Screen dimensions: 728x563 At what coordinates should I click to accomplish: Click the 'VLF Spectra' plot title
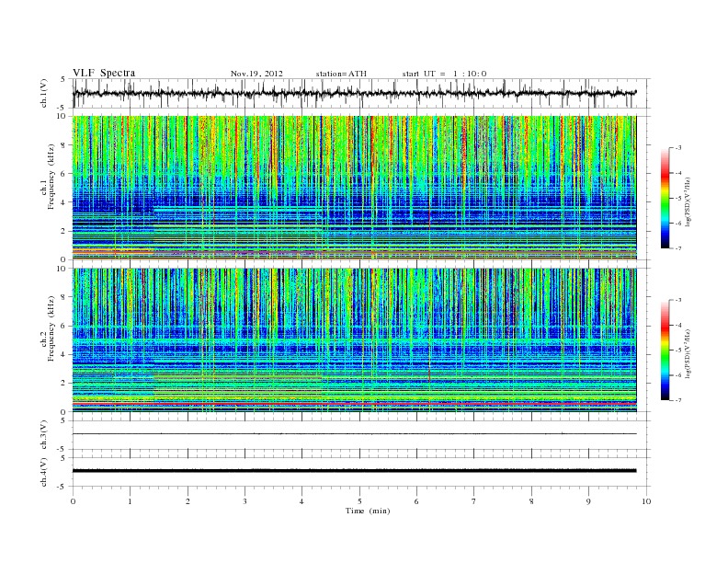click(104, 73)
